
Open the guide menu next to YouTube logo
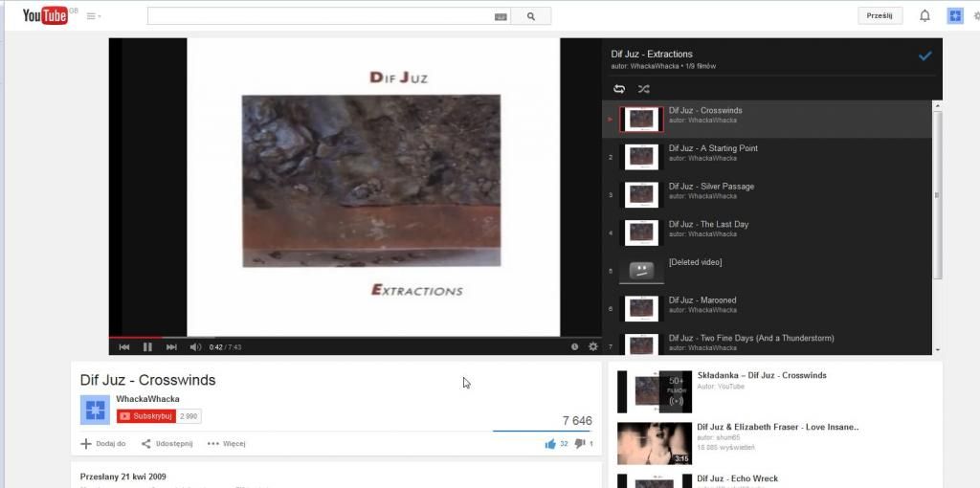coord(94,16)
